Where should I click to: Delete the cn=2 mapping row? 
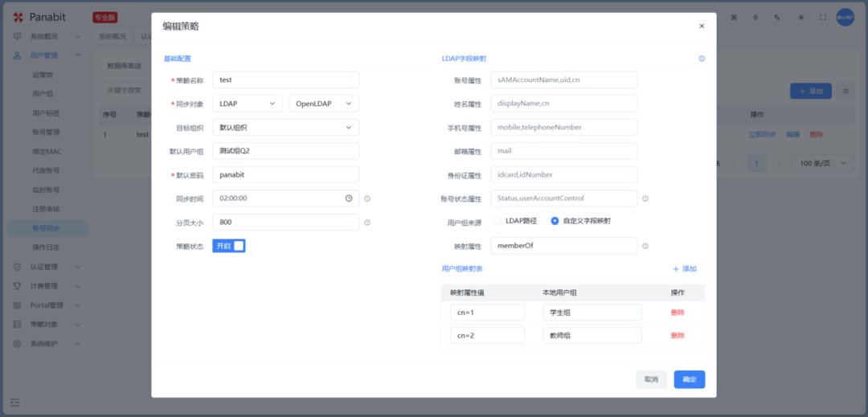coord(678,335)
